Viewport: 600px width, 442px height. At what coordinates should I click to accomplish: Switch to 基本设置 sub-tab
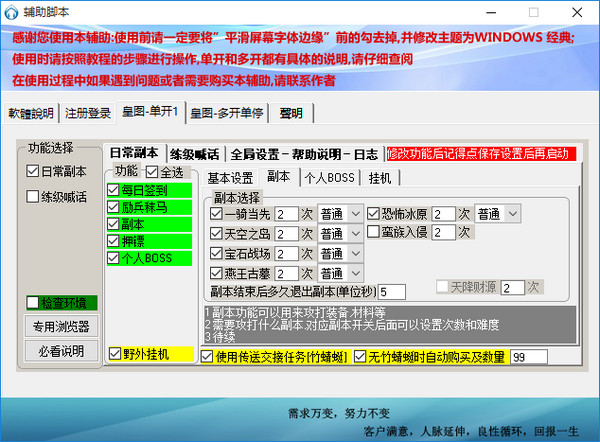click(230, 178)
